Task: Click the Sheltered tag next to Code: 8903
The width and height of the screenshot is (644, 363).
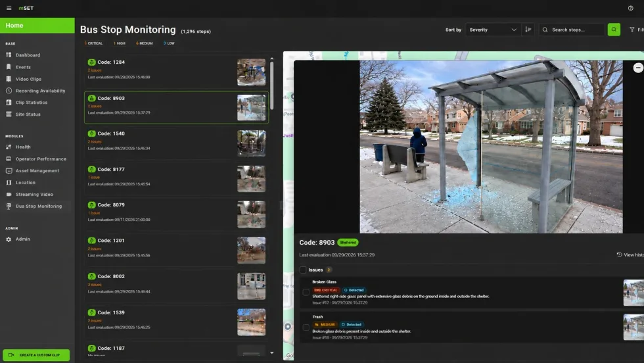Action: coord(348,243)
